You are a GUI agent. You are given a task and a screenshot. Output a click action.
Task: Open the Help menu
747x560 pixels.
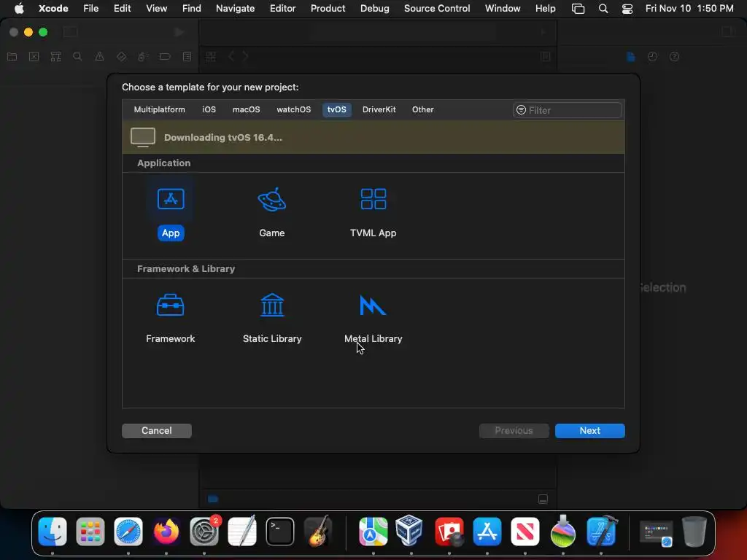545,8
